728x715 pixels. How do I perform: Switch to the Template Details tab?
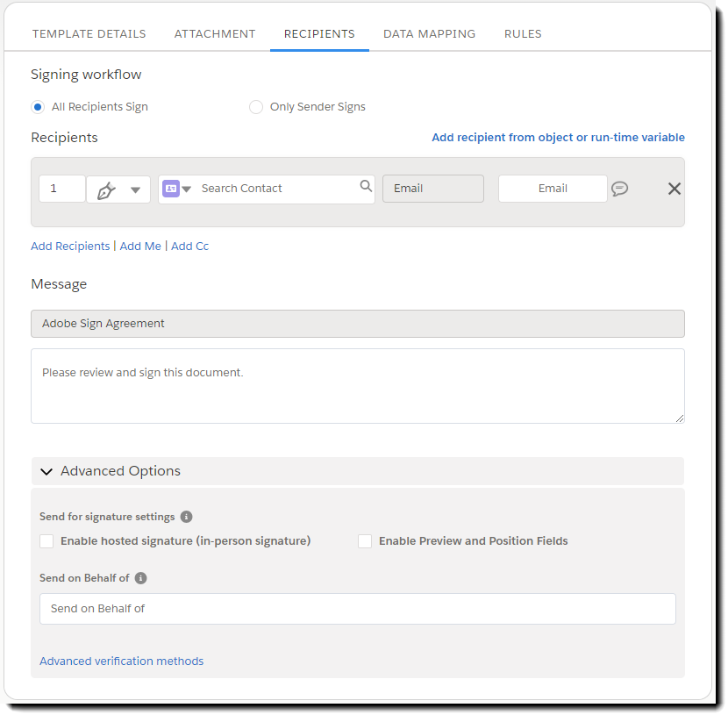pos(89,34)
